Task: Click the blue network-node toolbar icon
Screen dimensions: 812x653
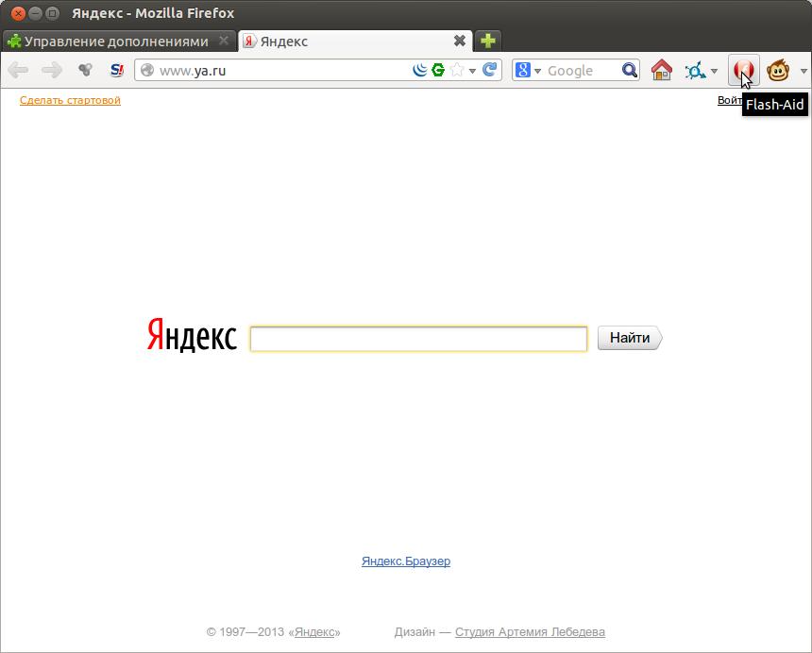Action: [695, 70]
